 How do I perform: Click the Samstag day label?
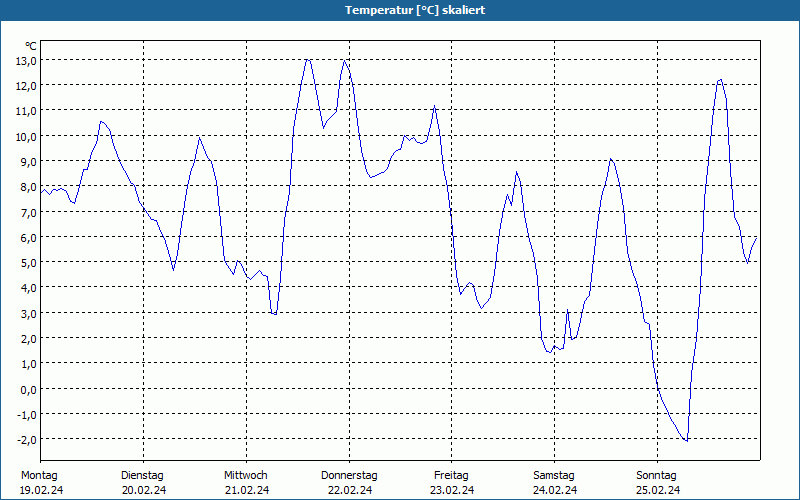pos(554,476)
